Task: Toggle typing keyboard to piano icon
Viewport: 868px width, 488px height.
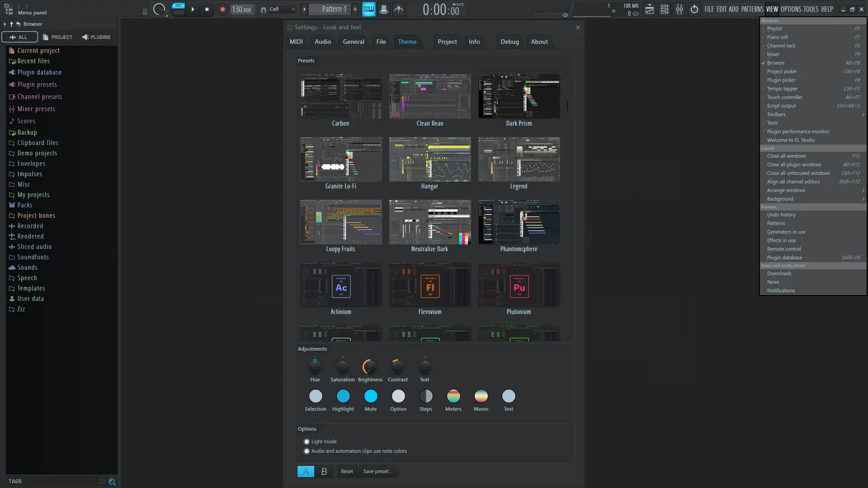Action: [368, 9]
